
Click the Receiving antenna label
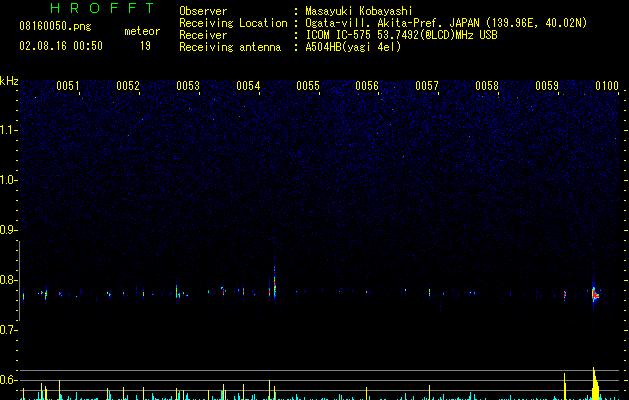coord(230,47)
